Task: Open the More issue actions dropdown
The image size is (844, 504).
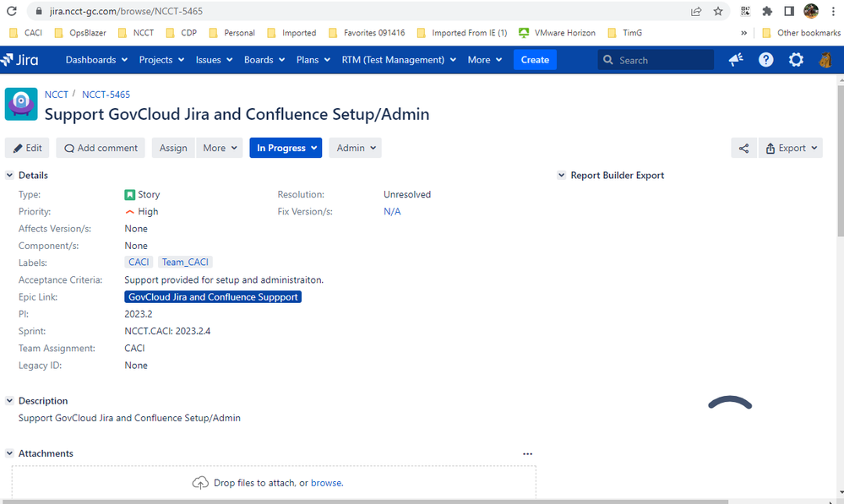Action: tap(220, 148)
